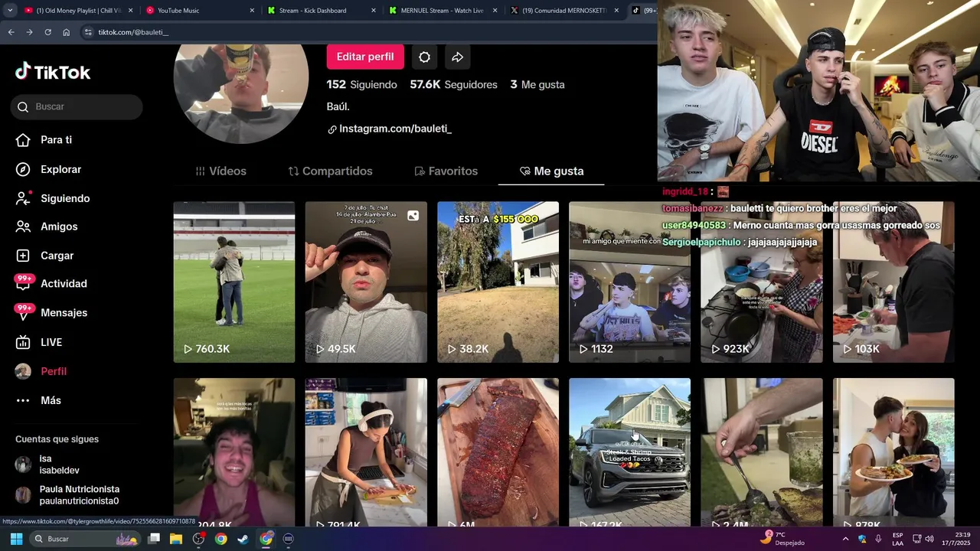Open the Explorar compass in the sidebar
The width and height of the screenshot is (980, 551).
49,169
